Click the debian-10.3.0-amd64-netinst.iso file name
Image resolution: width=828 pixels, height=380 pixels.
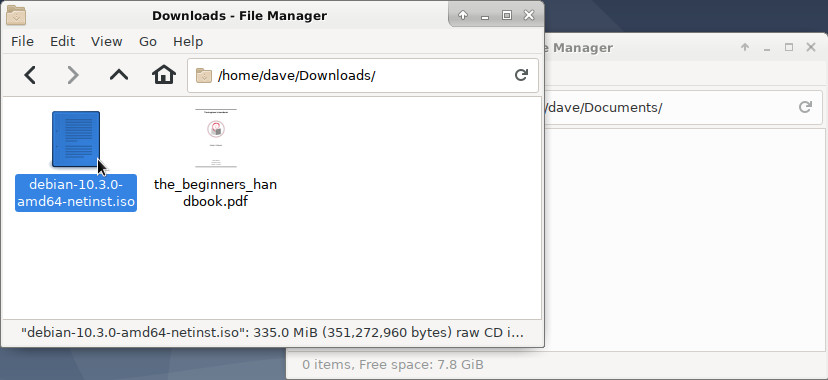coord(76,193)
